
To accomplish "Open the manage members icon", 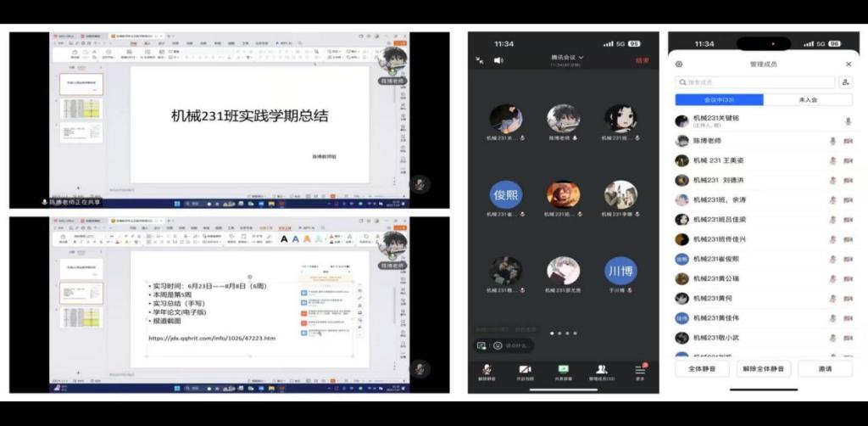I will (601, 371).
